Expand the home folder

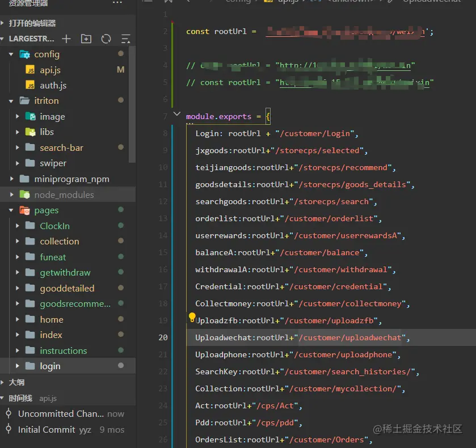(17, 320)
